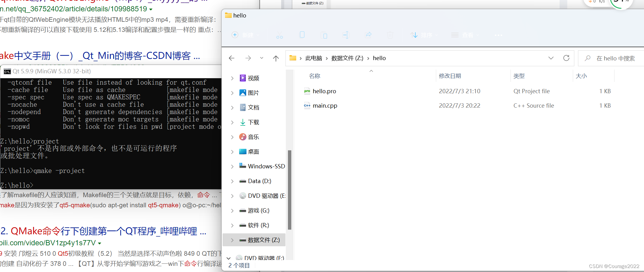Expand the Data (D:) tree node
644x272 pixels.
[x=232, y=181]
